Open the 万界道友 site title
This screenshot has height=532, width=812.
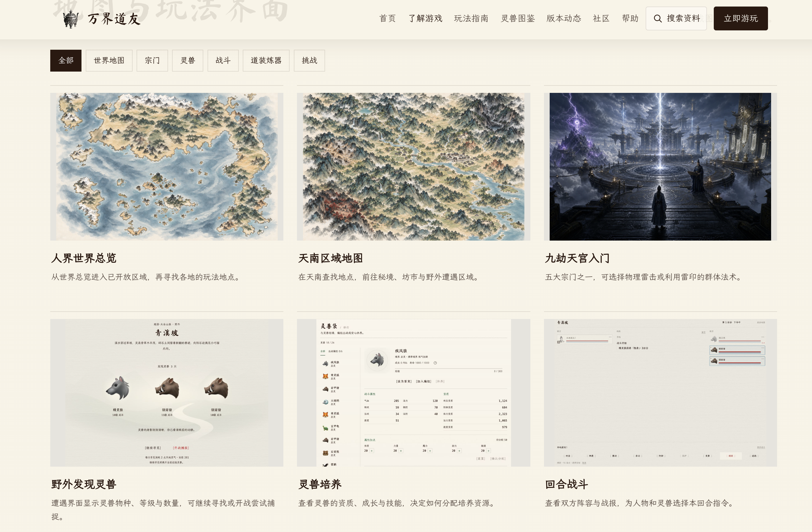[114, 19]
